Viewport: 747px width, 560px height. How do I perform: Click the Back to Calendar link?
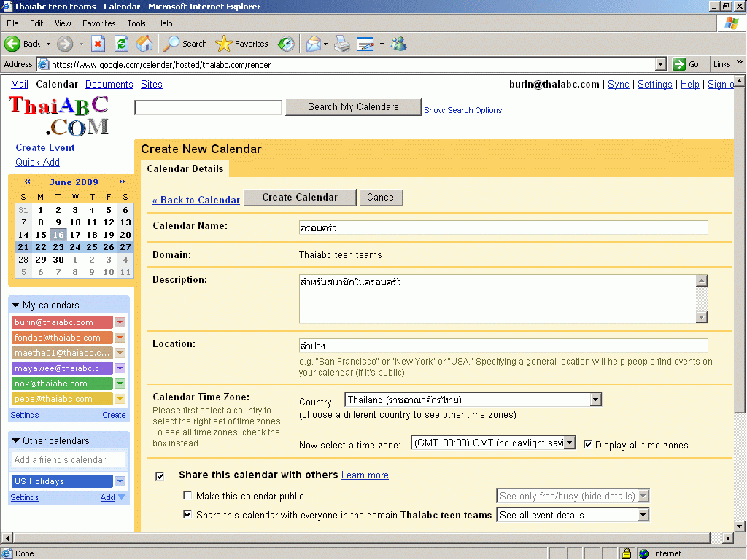pos(196,200)
